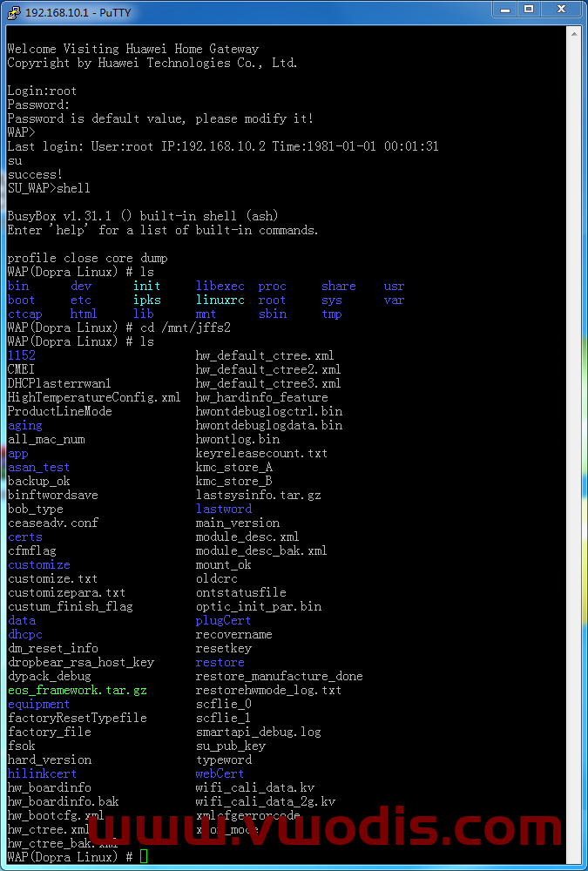Select the 'ProductLineMode' file name
Viewport: 588px width, 871px height.
coord(60,411)
